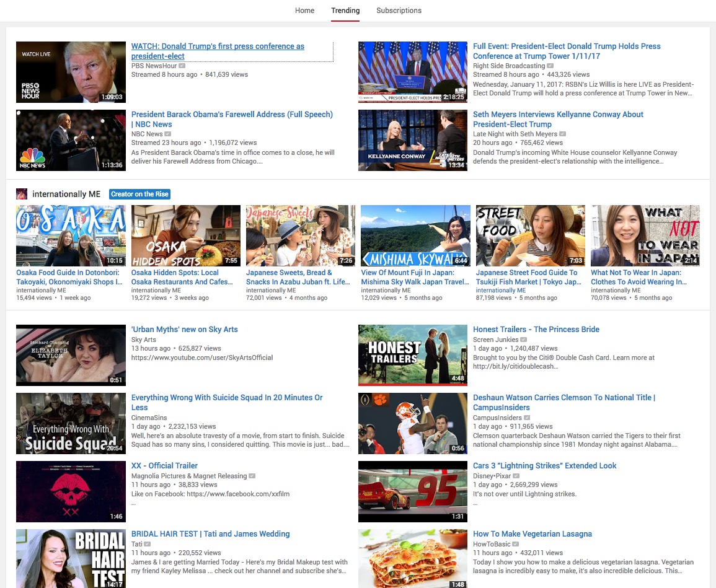Open Osaka Hidden Spots: Local Osaka Restaurants title
The image size is (716, 588).
pos(182,277)
